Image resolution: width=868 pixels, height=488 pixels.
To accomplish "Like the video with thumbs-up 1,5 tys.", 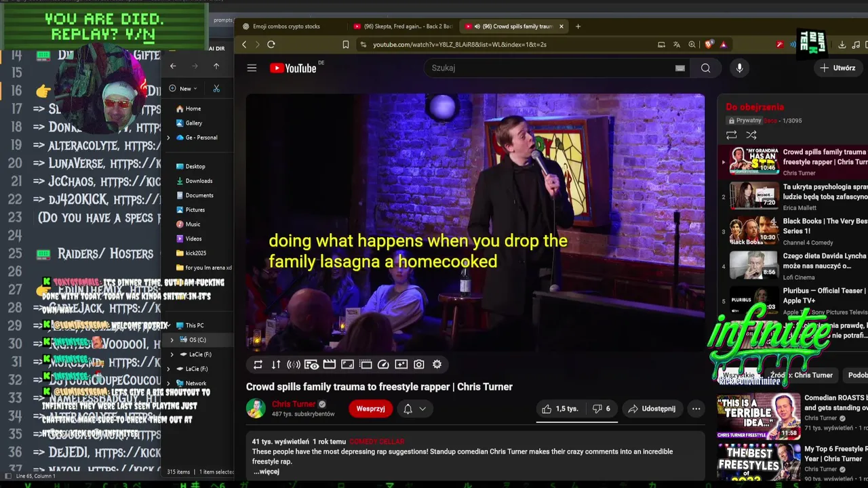I will coord(560,409).
